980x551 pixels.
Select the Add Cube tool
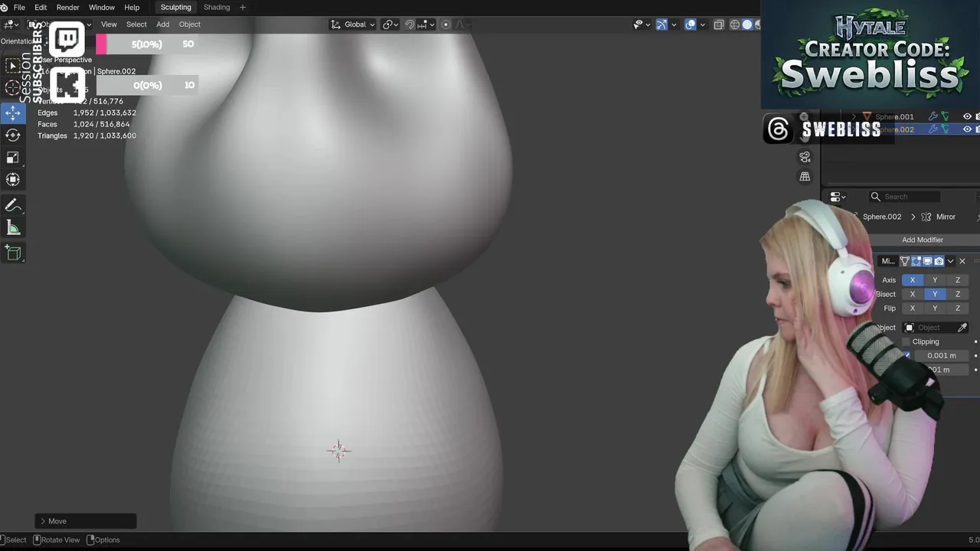coord(13,253)
